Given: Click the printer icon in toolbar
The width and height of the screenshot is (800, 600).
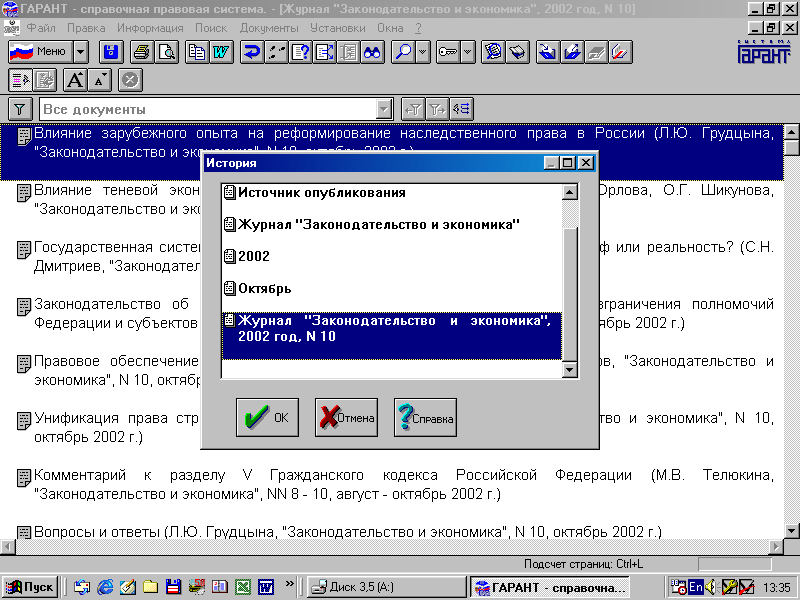Looking at the screenshot, I should (142, 52).
